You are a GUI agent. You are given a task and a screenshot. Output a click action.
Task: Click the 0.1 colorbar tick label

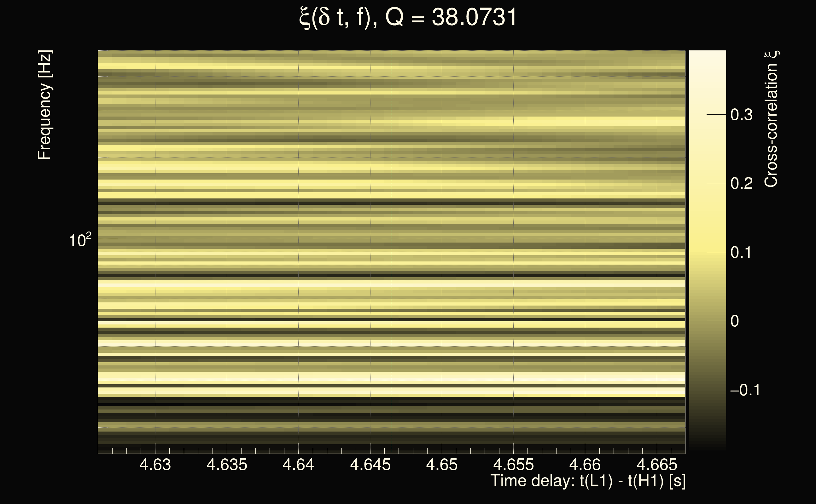pyautogui.click(x=741, y=252)
